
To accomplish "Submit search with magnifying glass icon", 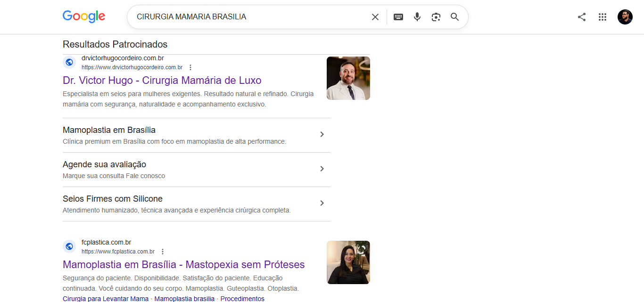I will (x=454, y=17).
